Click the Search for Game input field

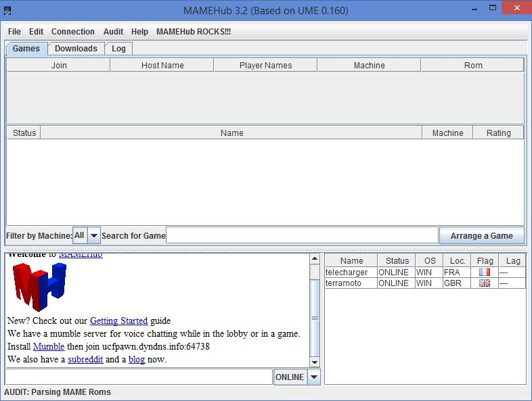point(303,235)
